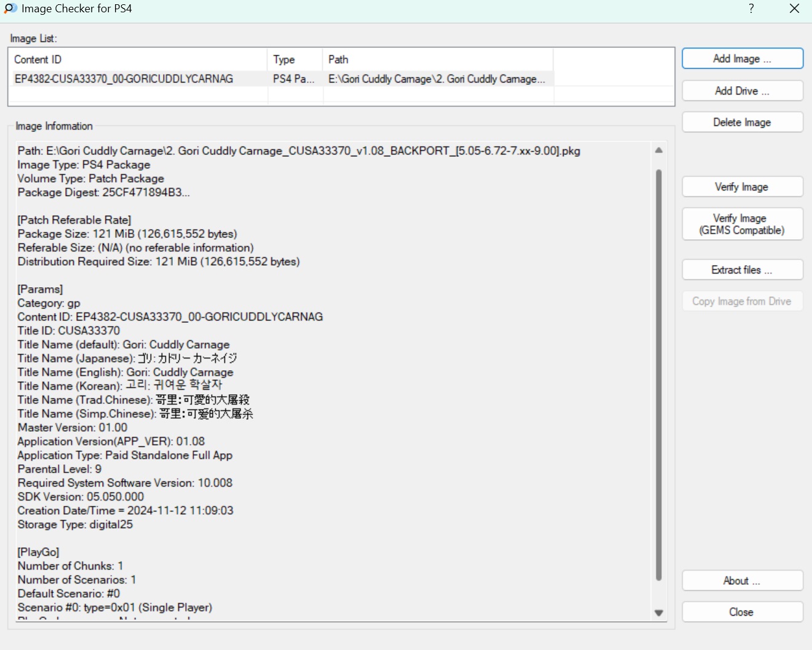Click the Add Image button
The image size is (812, 650).
coord(742,59)
